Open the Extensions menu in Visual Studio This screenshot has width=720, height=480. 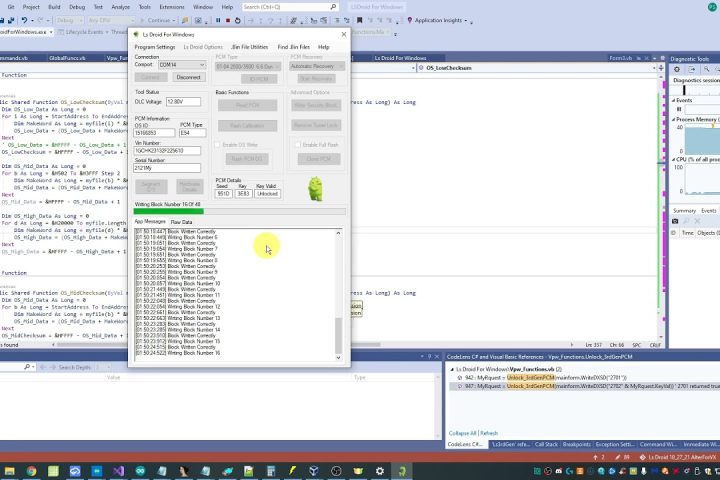coord(172,7)
